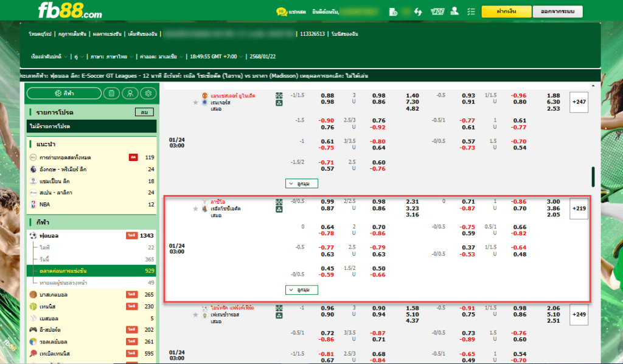Click the ออกจากระบบ logout button

coord(557,12)
